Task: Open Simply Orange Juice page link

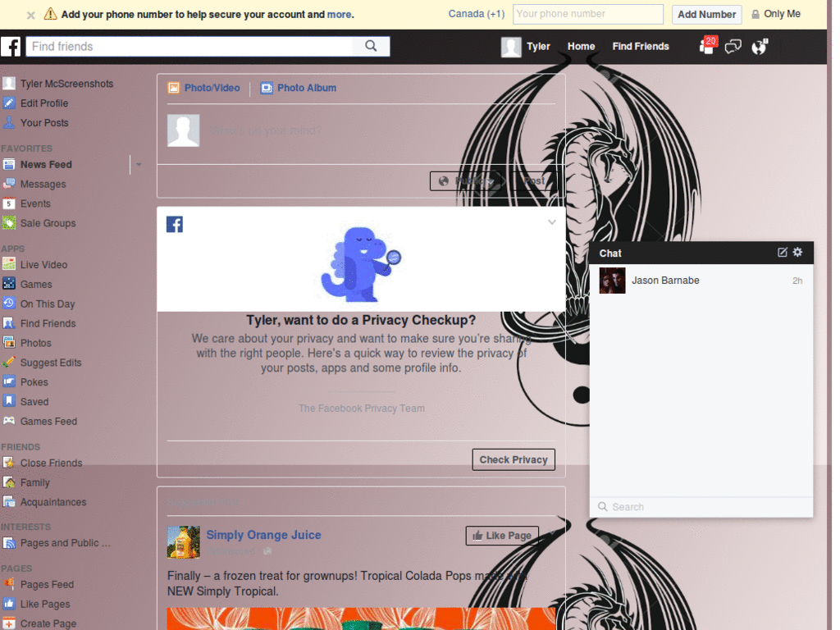Action: tap(263, 535)
